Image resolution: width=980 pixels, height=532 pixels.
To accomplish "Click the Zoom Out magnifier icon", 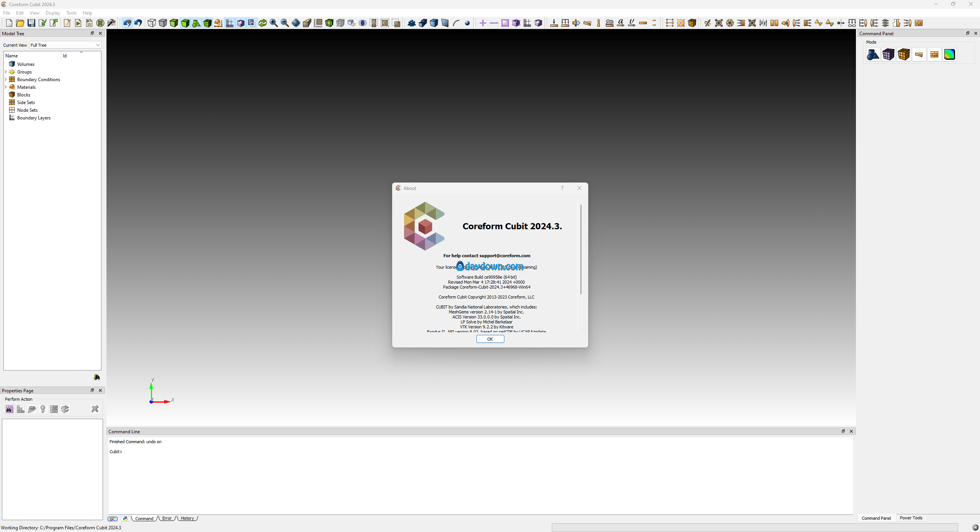I will [285, 23].
